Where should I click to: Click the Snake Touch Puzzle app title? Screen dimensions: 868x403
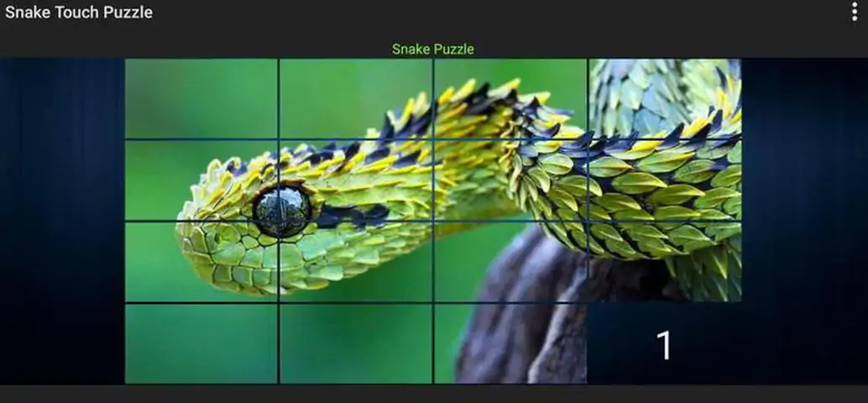tap(79, 13)
